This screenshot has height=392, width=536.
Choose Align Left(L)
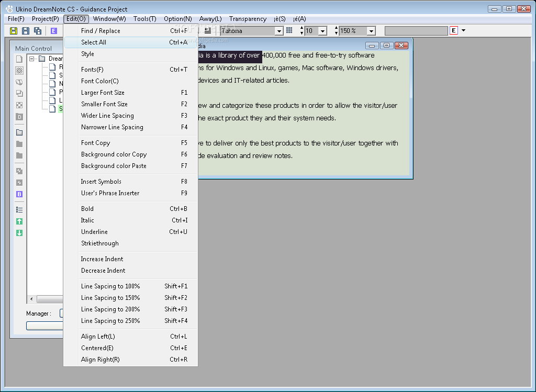(x=130, y=337)
